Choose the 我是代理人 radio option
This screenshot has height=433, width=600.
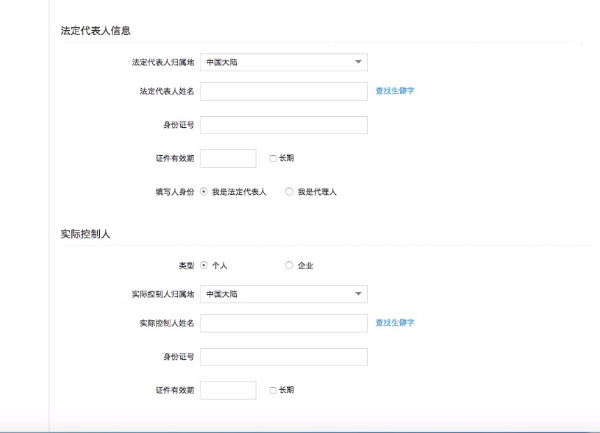[289, 191]
